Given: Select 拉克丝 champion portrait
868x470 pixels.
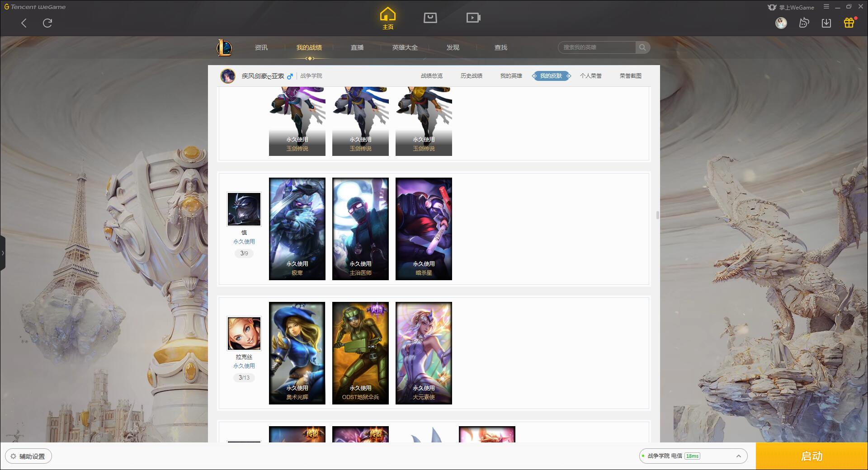Looking at the screenshot, I should (x=244, y=334).
